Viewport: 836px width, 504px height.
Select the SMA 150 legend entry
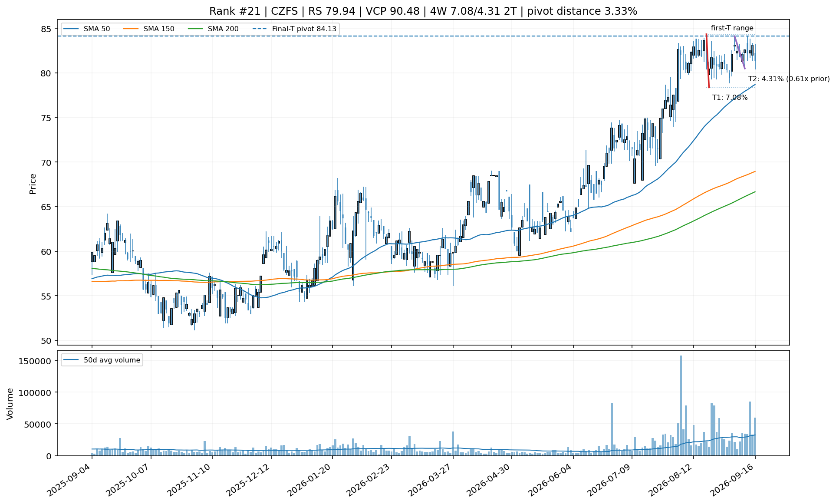click(149, 29)
